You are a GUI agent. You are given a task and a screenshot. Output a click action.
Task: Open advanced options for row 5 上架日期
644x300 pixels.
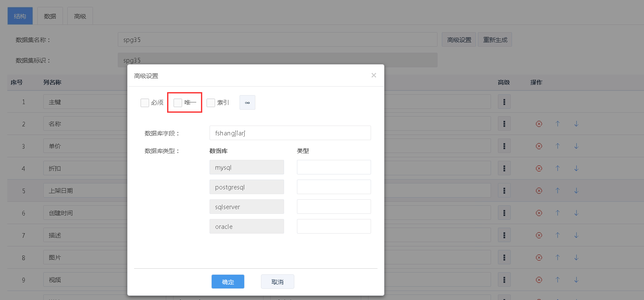pyautogui.click(x=504, y=191)
